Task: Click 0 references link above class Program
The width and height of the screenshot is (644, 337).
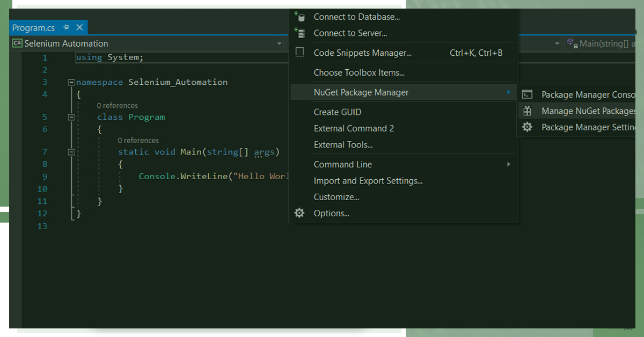Action: pos(118,106)
